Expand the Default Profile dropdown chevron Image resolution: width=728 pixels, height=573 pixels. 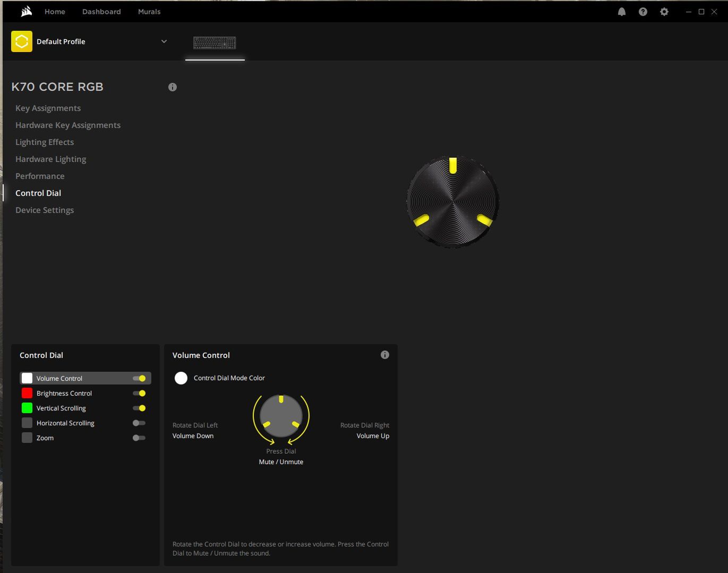tap(164, 41)
